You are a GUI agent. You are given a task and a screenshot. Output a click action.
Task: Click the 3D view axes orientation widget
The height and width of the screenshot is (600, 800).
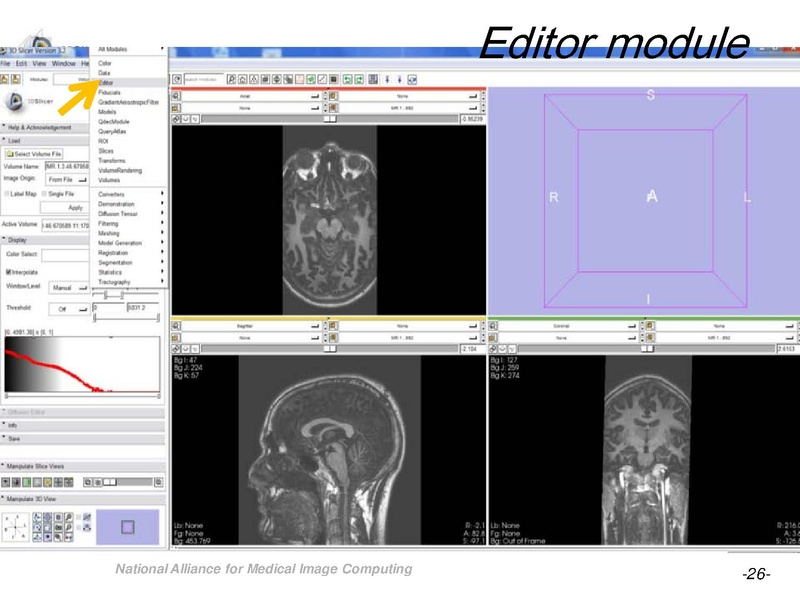pos(16,528)
